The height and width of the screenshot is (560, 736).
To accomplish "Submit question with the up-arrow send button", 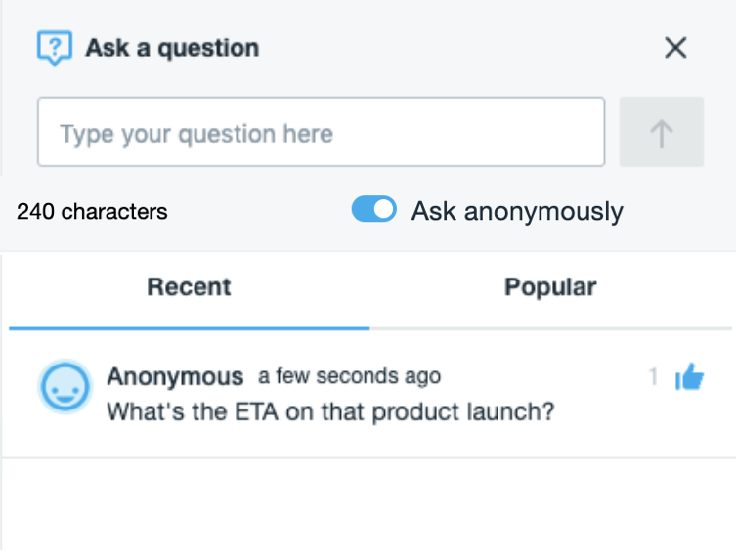I will click(x=662, y=132).
